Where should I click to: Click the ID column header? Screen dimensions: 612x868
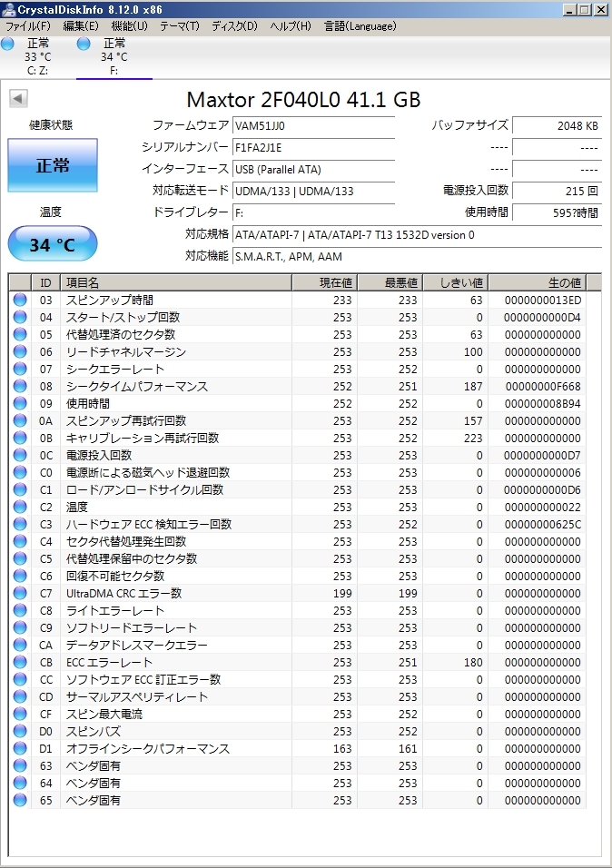click(x=46, y=283)
